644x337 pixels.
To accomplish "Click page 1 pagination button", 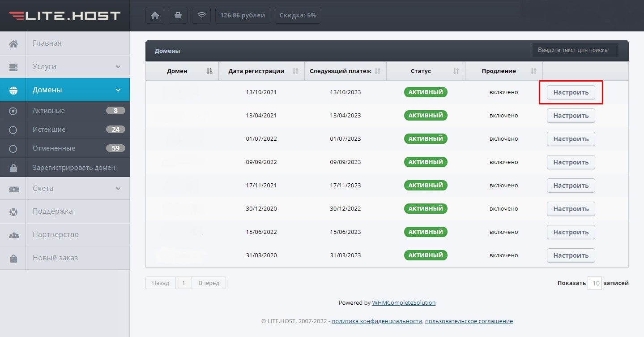I will pos(183,283).
